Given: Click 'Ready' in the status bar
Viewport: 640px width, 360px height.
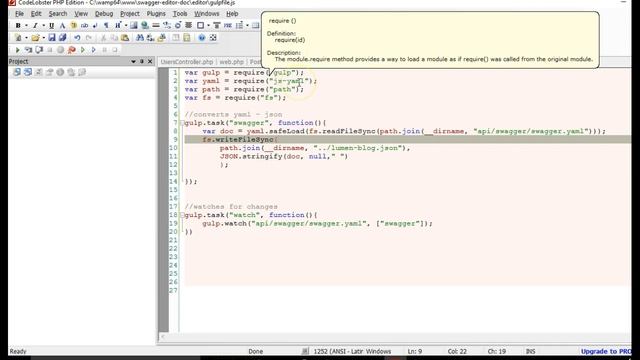Looking at the screenshot, I should pos(18,351).
